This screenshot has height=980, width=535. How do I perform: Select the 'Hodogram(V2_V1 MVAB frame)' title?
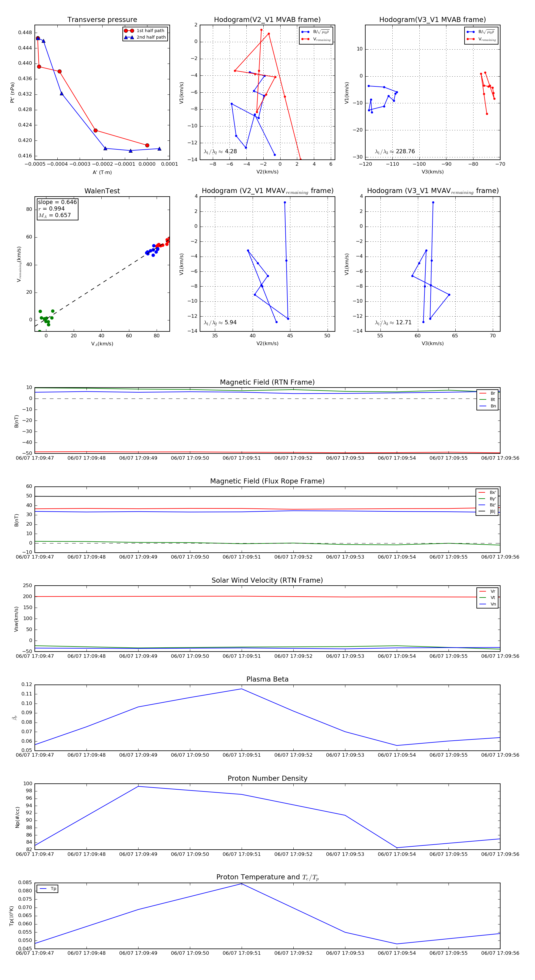(267, 20)
